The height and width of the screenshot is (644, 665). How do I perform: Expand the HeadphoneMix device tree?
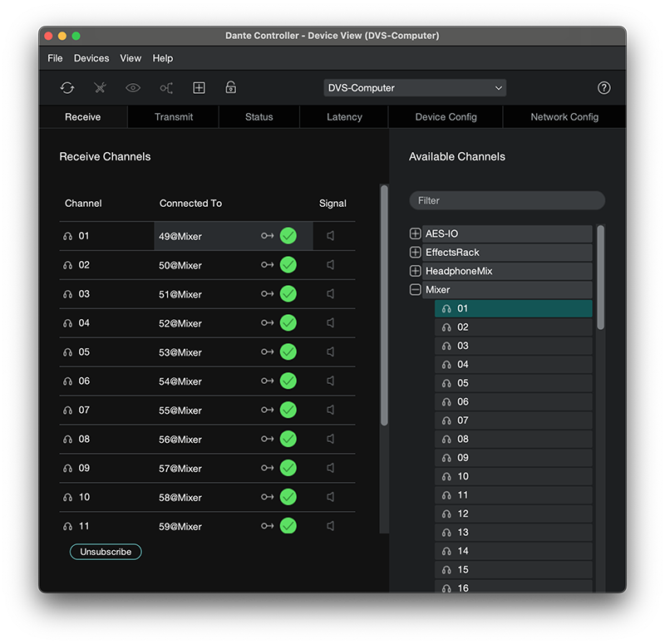(415, 271)
